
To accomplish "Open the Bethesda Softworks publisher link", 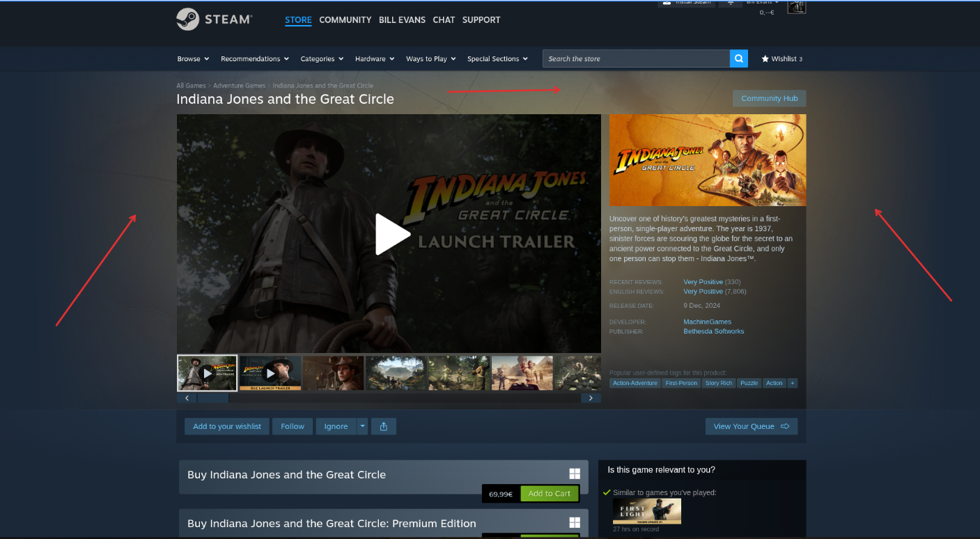I will coord(713,331).
